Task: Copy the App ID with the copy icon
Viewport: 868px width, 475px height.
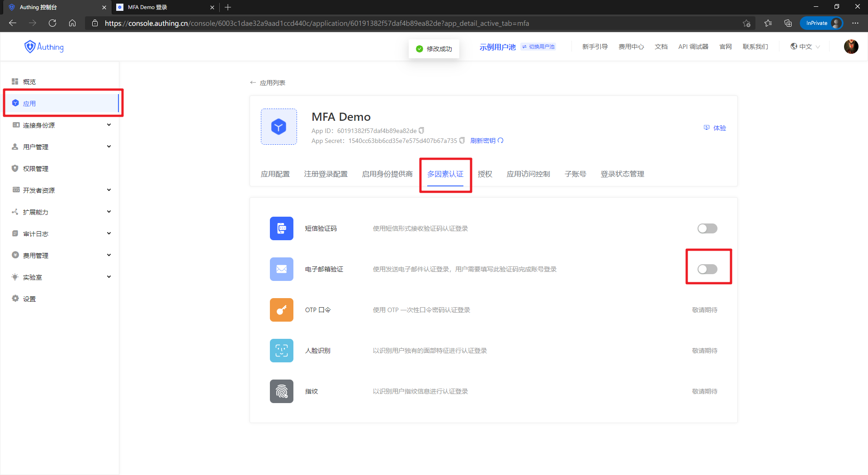Action: tap(421, 130)
